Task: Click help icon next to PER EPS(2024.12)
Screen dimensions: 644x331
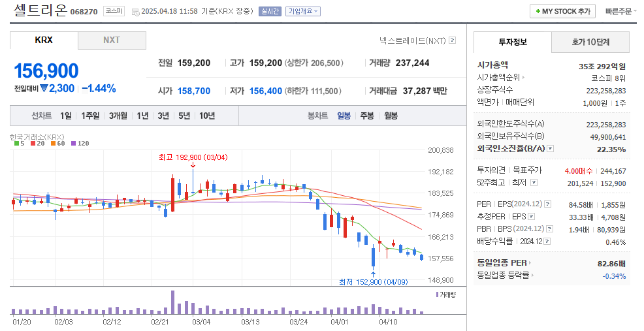Action: click(547, 204)
